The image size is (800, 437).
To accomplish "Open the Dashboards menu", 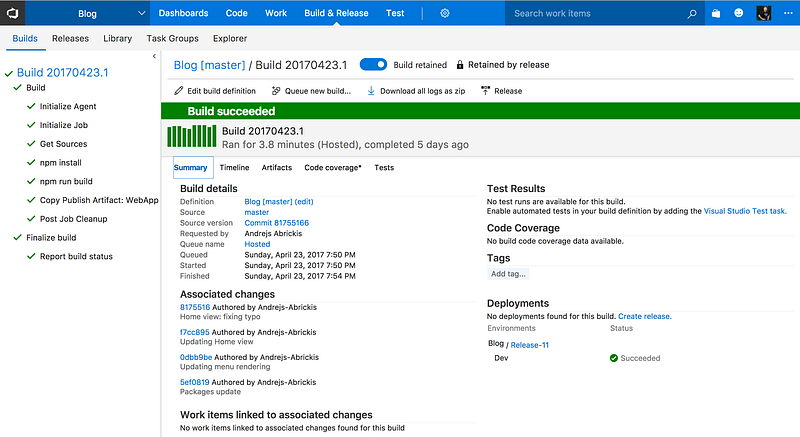I will [183, 13].
